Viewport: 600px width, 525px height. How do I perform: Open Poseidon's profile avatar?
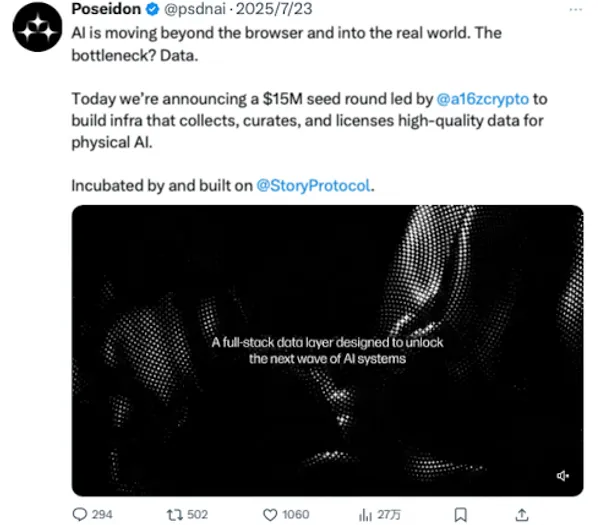(40, 29)
